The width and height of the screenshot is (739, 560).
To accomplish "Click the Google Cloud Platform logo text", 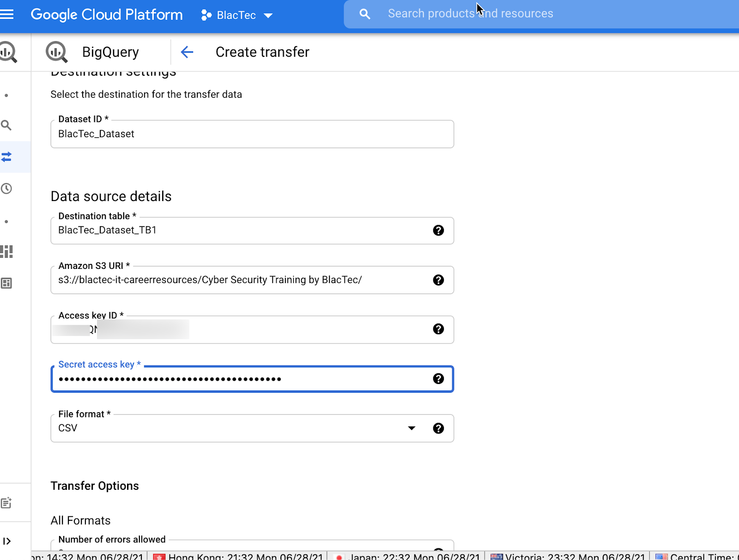I will [x=107, y=15].
